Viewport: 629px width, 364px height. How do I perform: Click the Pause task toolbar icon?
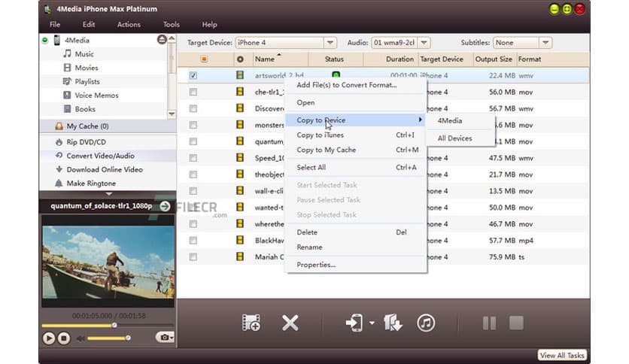[x=489, y=323]
